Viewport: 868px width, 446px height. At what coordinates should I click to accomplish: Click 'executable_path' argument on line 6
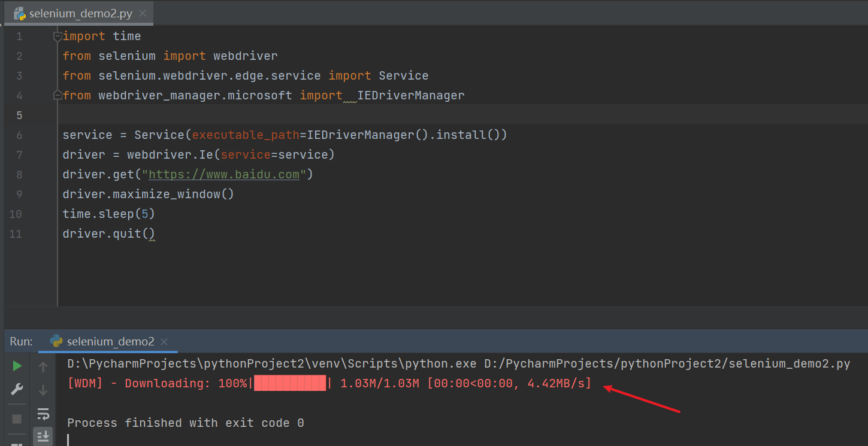click(246, 135)
